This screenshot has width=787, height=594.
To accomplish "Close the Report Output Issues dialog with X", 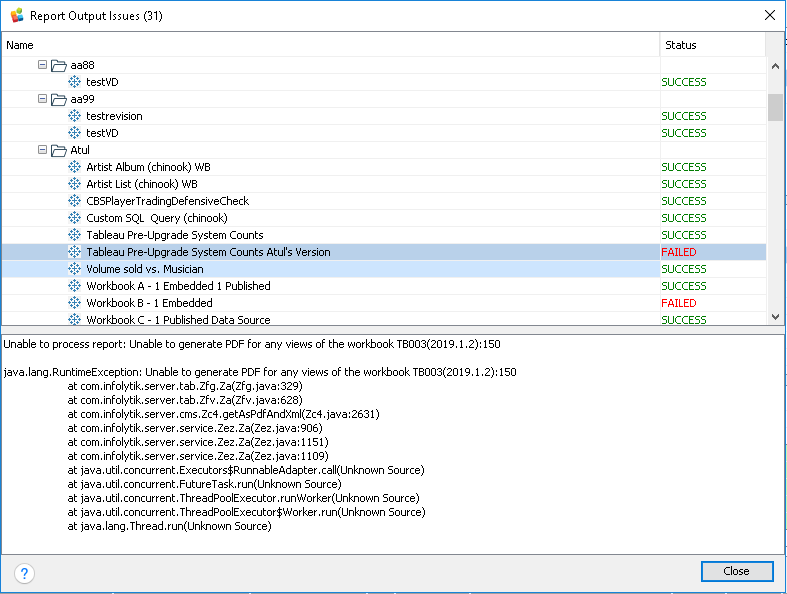I will tap(768, 16).
